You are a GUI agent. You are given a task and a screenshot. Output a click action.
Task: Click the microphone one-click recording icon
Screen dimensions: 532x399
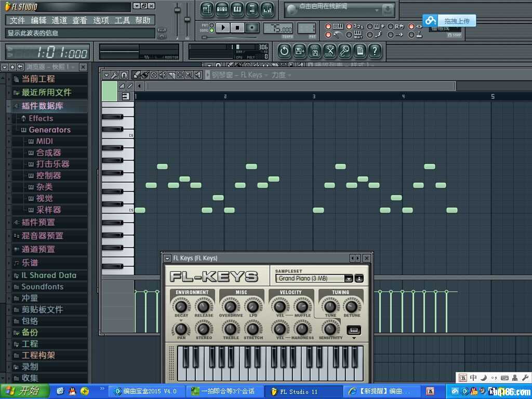[345, 51]
